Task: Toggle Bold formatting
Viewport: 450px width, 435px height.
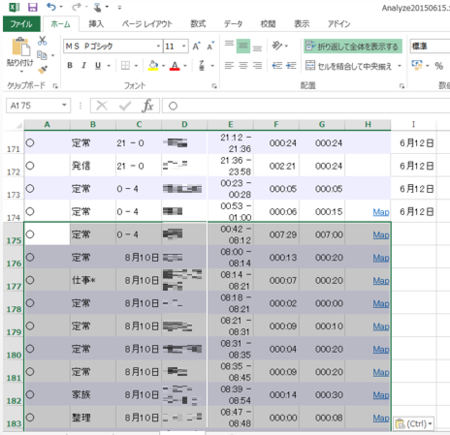Action: point(70,66)
